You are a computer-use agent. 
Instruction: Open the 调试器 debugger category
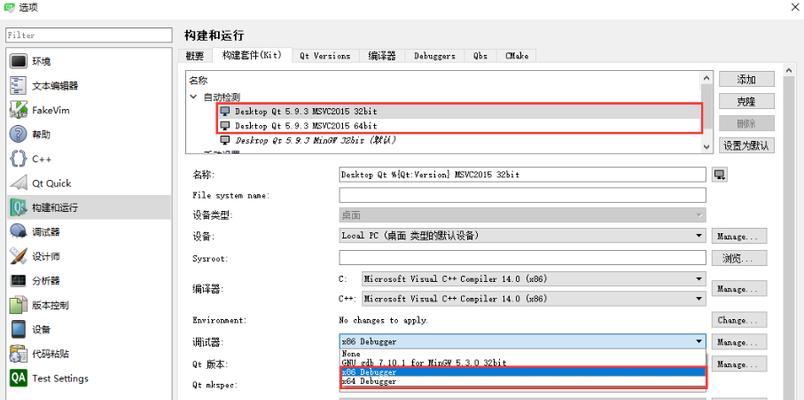pos(90,232)
